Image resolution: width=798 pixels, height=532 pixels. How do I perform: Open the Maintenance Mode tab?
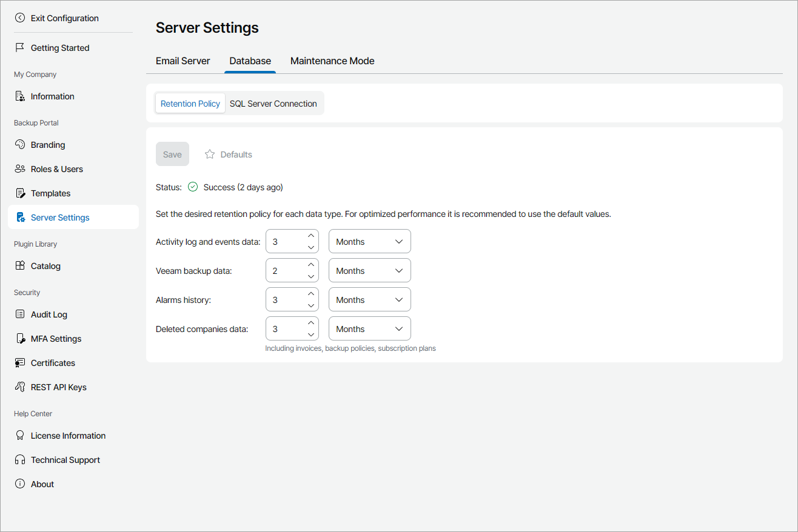332,61
